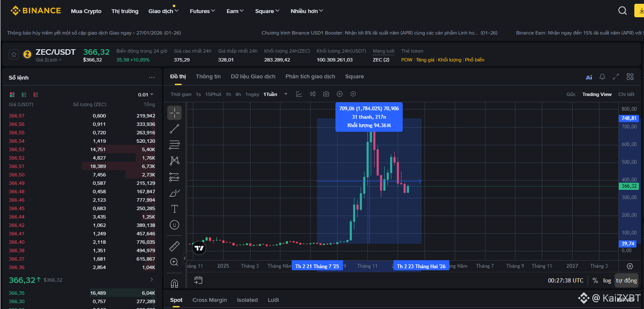Click the yellow download button

639,11
